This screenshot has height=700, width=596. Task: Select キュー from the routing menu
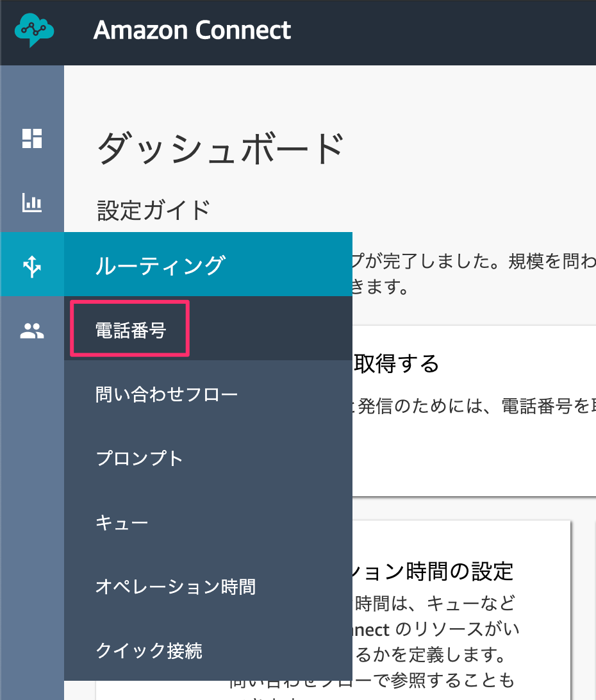tap(121, 523)
